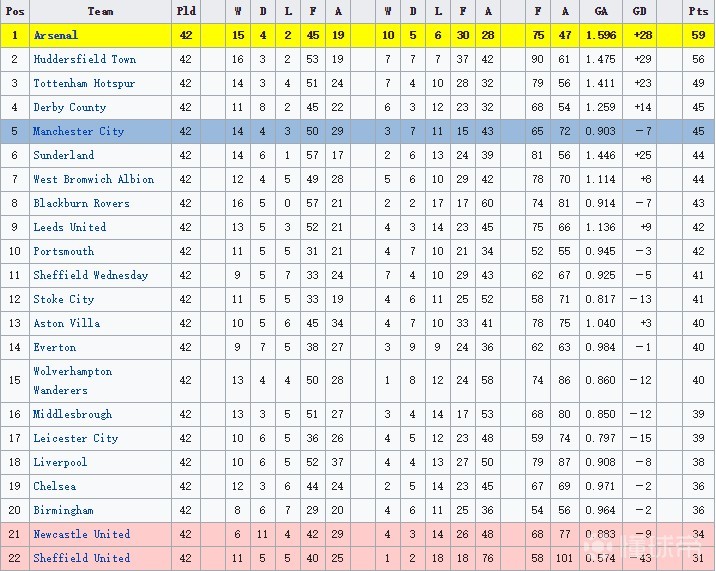
Task: Click the Pts column header
Action: 698,12
